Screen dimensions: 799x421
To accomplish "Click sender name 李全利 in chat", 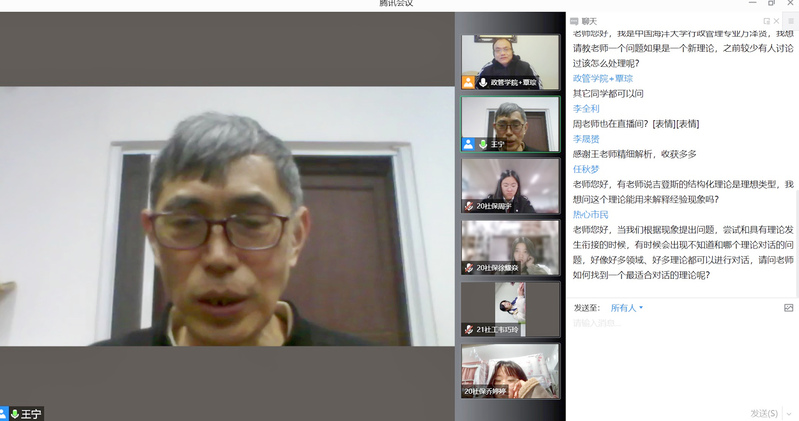I will [586, 108].
